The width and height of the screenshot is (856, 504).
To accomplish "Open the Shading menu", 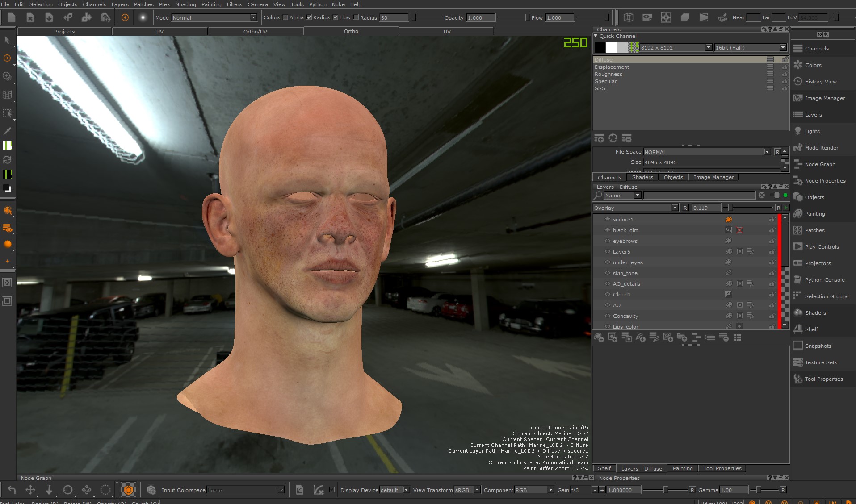I will 185,4.
